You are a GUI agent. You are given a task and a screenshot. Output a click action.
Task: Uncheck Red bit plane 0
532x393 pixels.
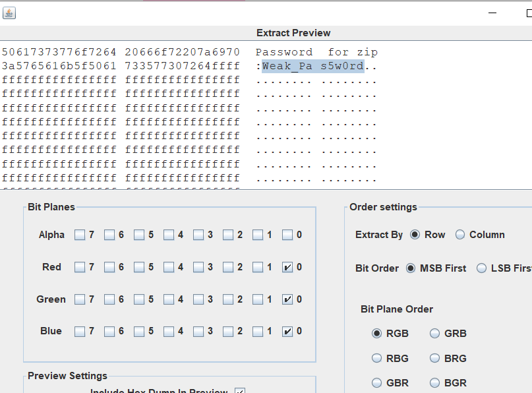tap(287, 267)
